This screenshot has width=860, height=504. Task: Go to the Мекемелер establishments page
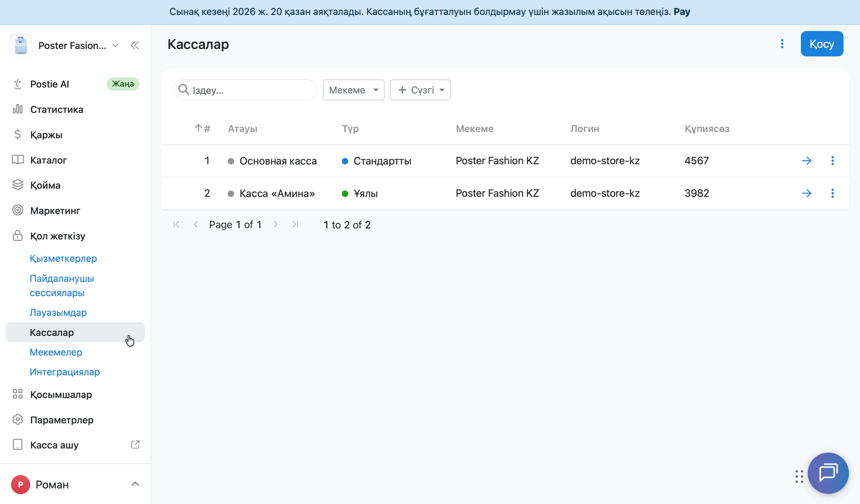click(x=56, y=352)
